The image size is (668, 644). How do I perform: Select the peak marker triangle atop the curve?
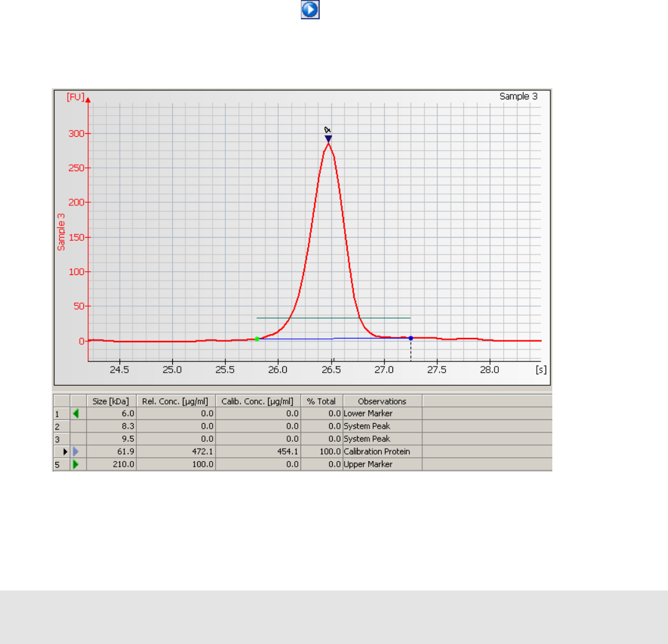(328, 139)
